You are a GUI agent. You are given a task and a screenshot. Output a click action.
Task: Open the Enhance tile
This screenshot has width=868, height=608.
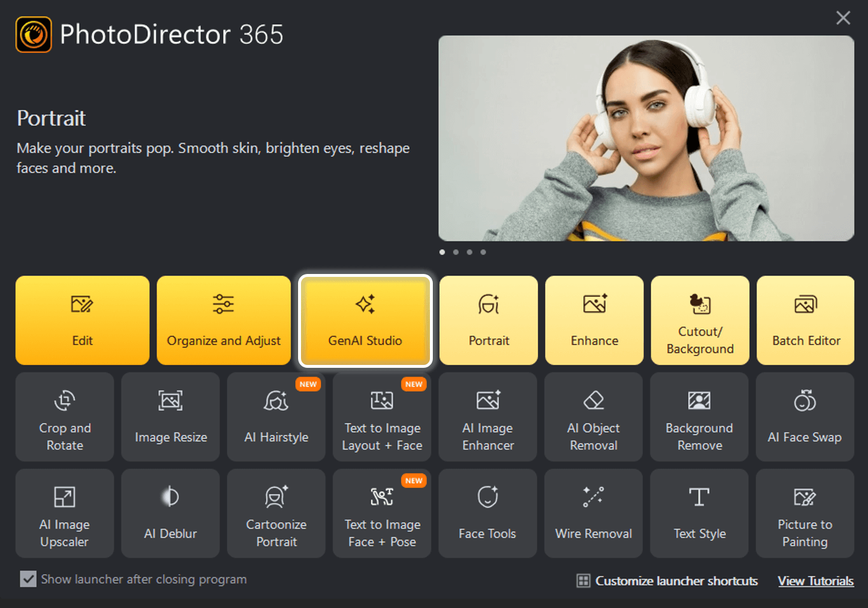[x=594, y=320]
